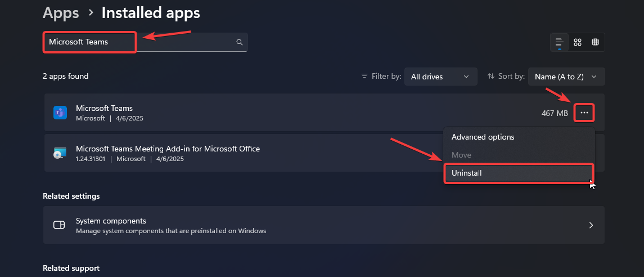Click 'Manage system components' description text
The image size is (644, 277).
tap(171, 231)
